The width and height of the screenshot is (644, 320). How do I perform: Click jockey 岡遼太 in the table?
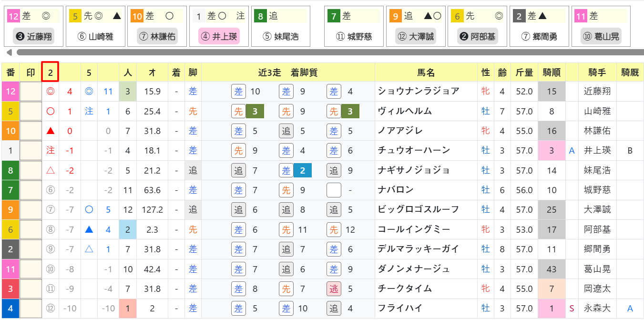(x=597, y=289)
